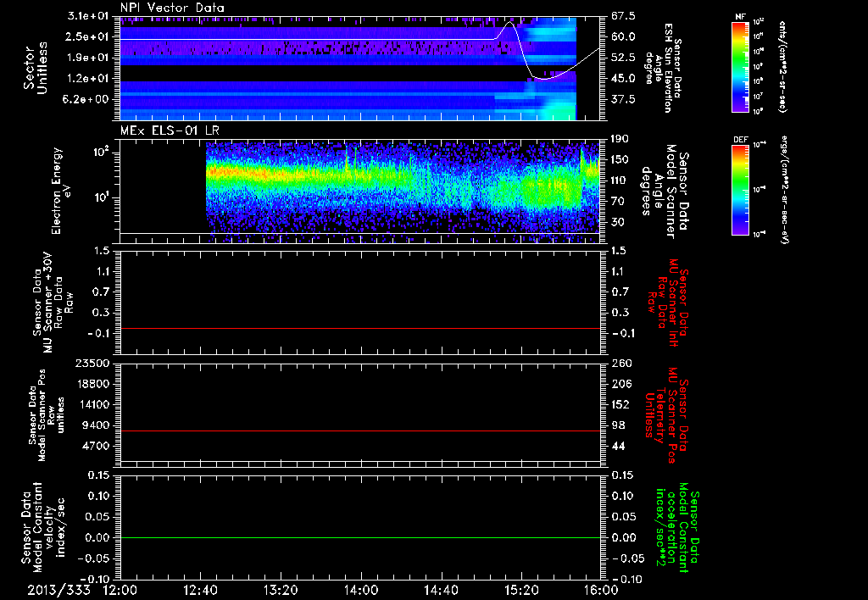This screenshot has width=868, height=600.
Task: Click the white sun elevation curve peak
Action: (x=509, y=23)
